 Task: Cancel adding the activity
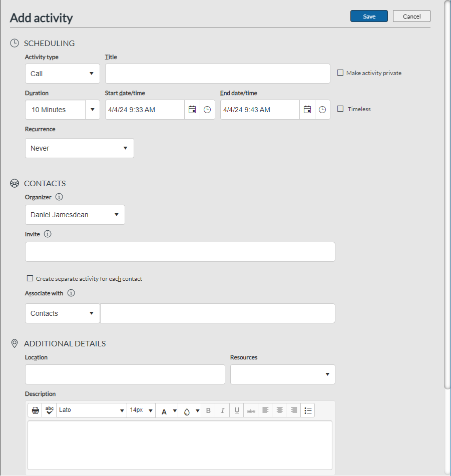[x=411, y=16]
